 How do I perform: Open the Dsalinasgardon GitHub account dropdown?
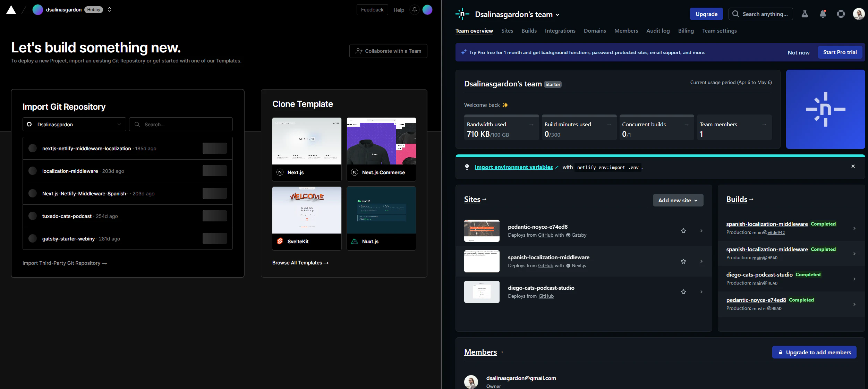pyautogui.click(x=74, y=124)
